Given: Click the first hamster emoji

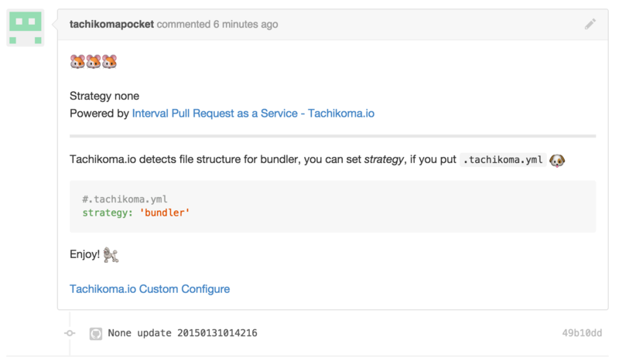Looking at the screenshot, I should point(77,62).
